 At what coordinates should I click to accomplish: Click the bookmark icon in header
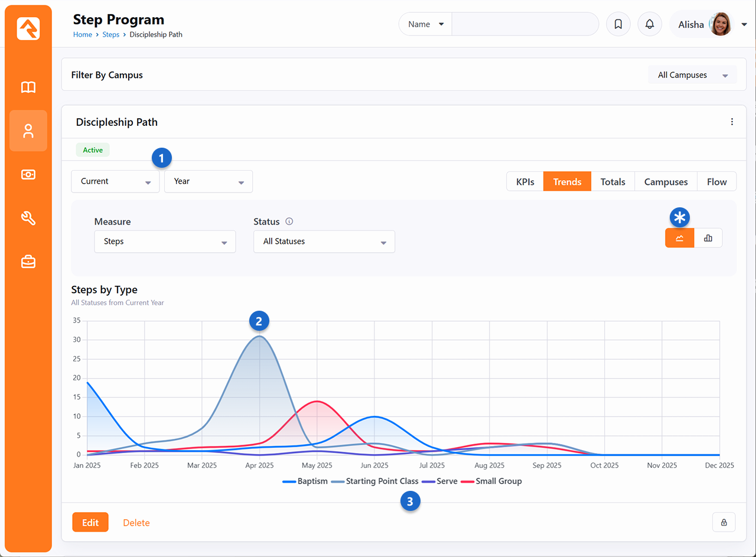[x=618, y=24]
